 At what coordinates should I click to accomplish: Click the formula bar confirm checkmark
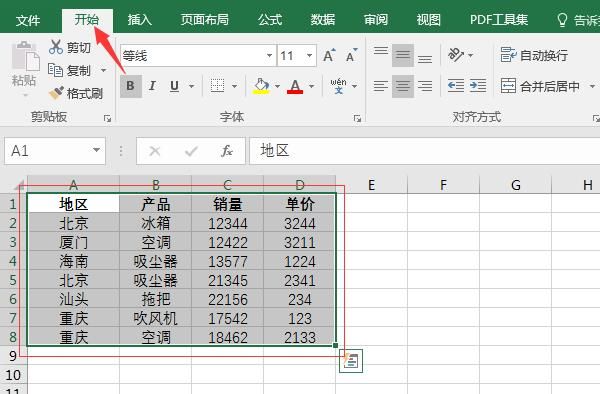coord(191,151)
